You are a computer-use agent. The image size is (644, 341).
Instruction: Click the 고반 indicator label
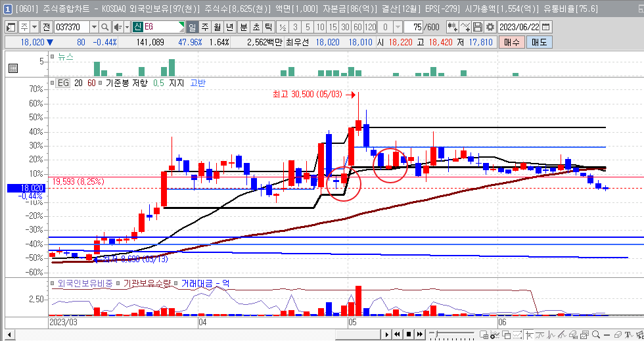click(x=198, y=83)
